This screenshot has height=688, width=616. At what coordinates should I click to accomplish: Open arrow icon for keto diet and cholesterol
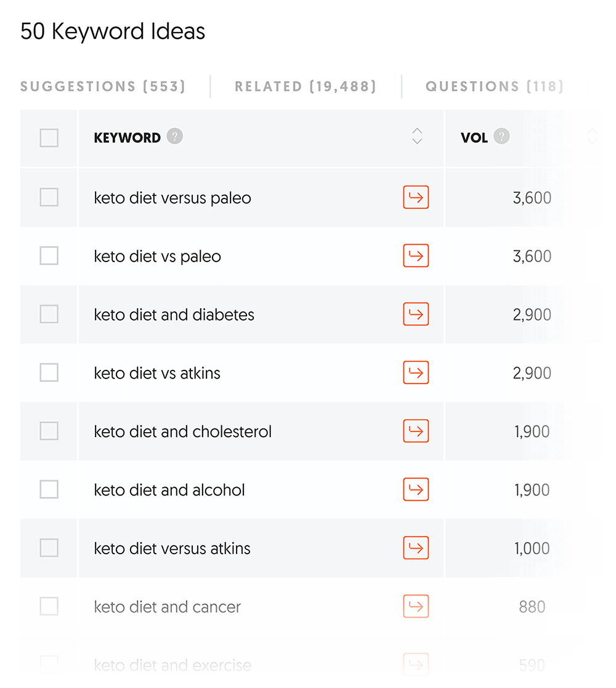click(x=416, y=432)
